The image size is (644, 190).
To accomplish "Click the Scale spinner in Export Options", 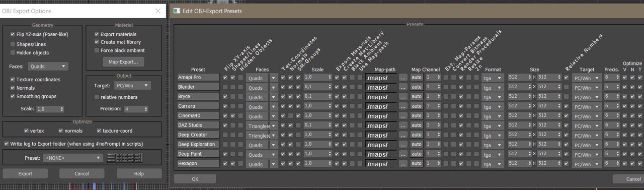I will click(x=51, y=108).
